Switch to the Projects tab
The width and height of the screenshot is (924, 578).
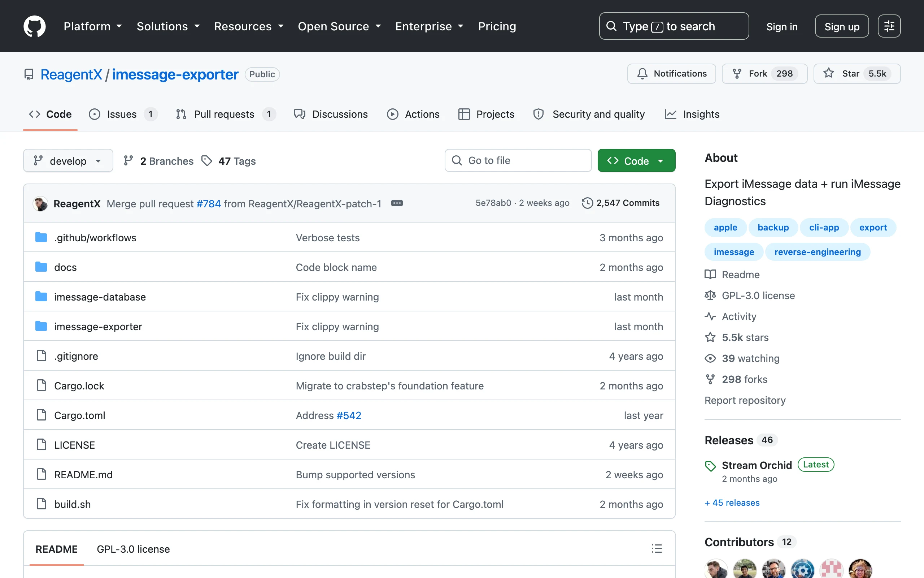[x=486, y=114]
